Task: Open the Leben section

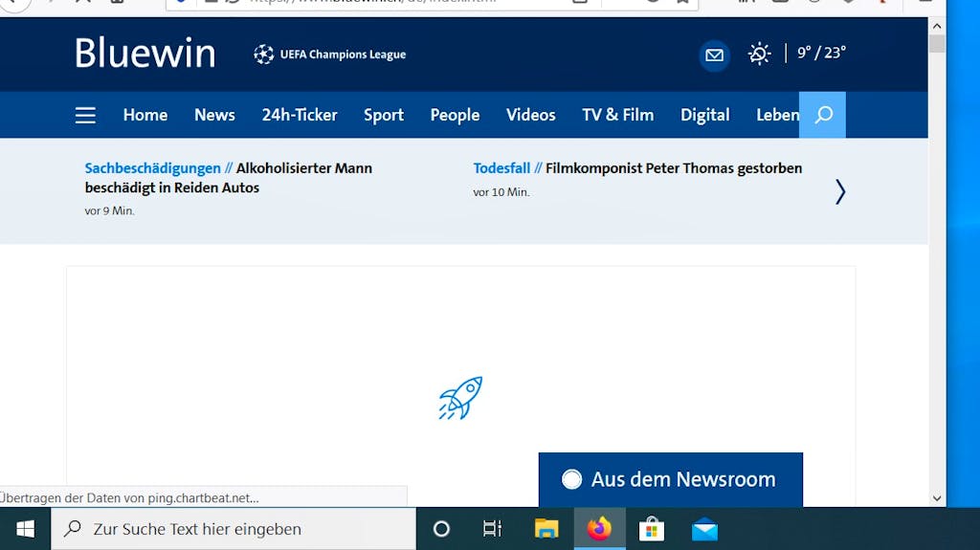Action: pos(777,115)
